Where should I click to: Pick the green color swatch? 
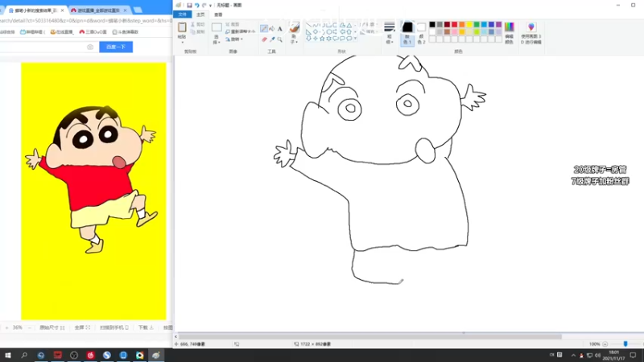coord(477,25)
